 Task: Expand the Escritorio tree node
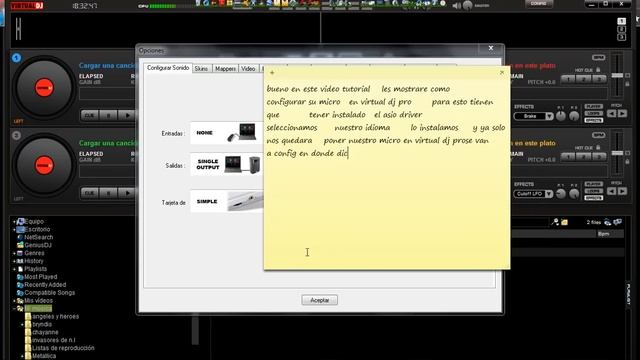pyautogui.click(x=14, y=230)
